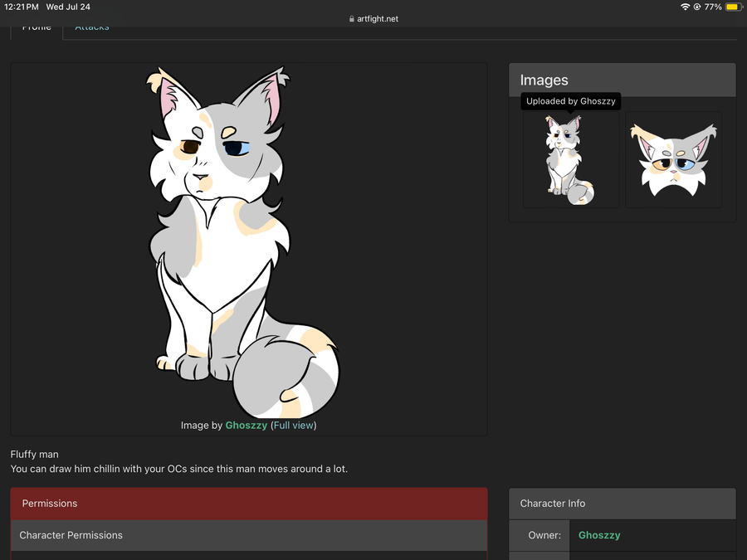Open the Ghoszzy owner link in Character Info
747x560 pixels.
[x=599, y=535]
